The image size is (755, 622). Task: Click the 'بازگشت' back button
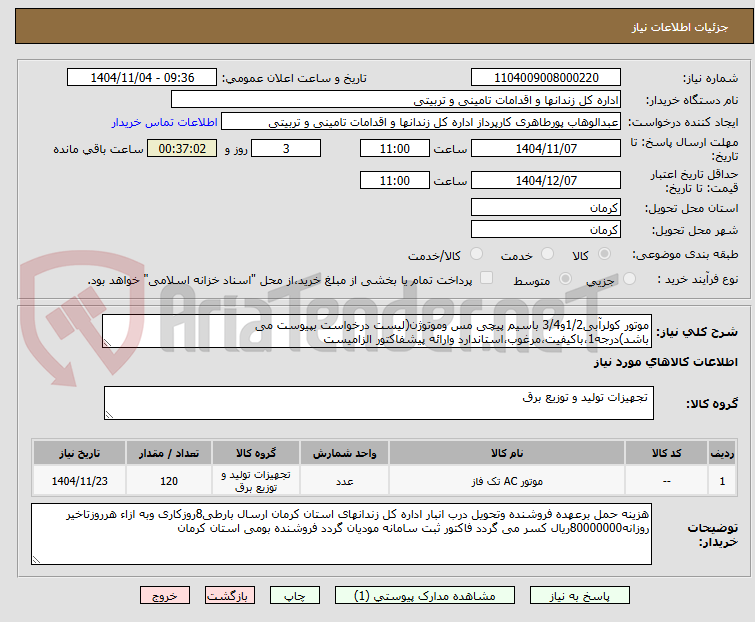(230, 596)
